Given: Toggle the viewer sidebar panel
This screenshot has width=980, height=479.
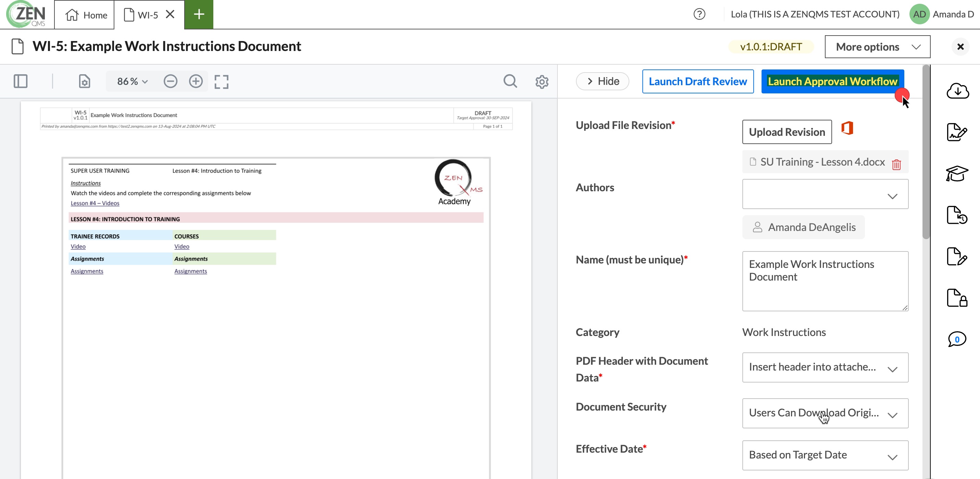Looking at the screenshot, I should pos(21,81).
